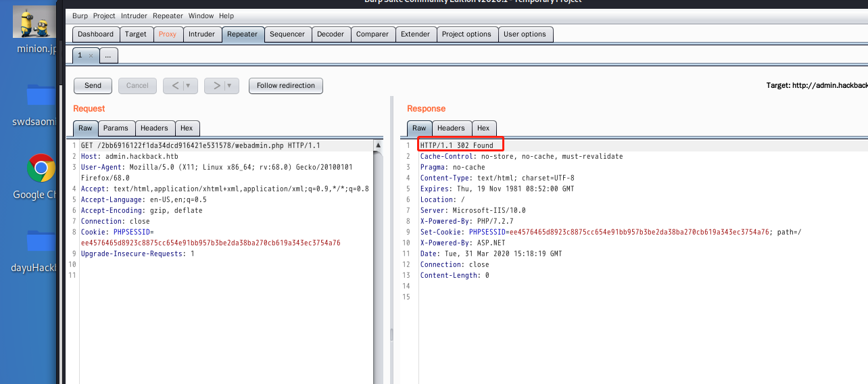Select Request Raw view tab
Image resolution: width=868 pixels, height=384 pixels.
85,128
